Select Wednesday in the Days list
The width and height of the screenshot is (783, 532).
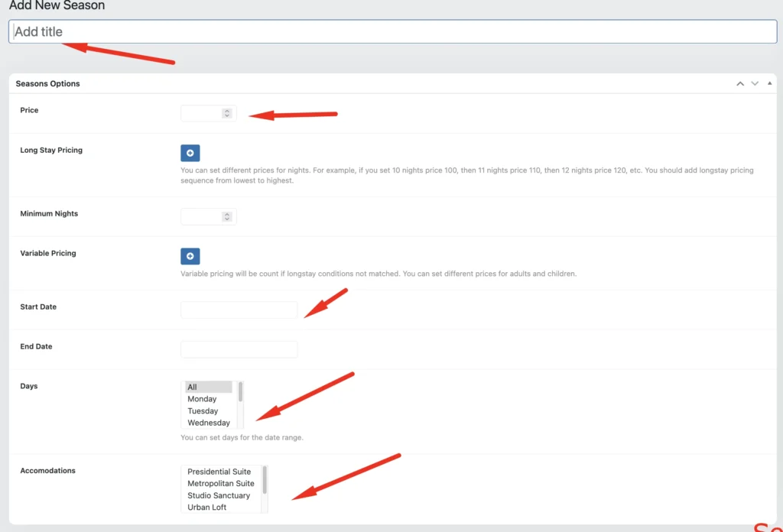(x=209, y=423)
